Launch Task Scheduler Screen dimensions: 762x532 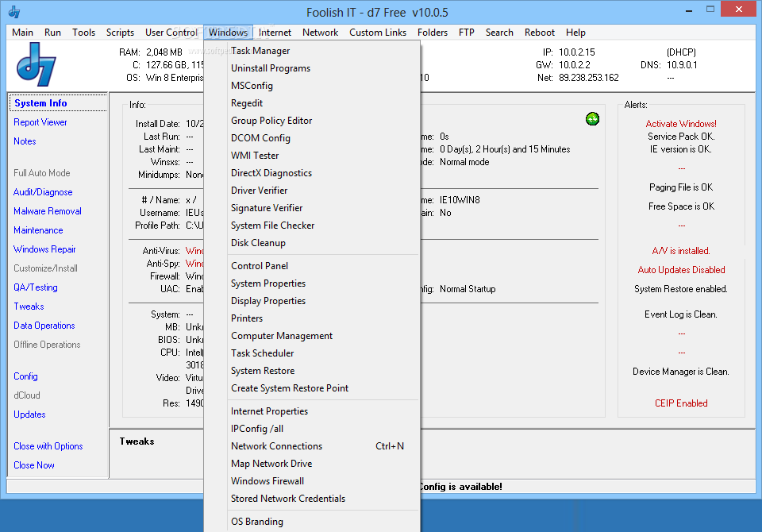312,353
